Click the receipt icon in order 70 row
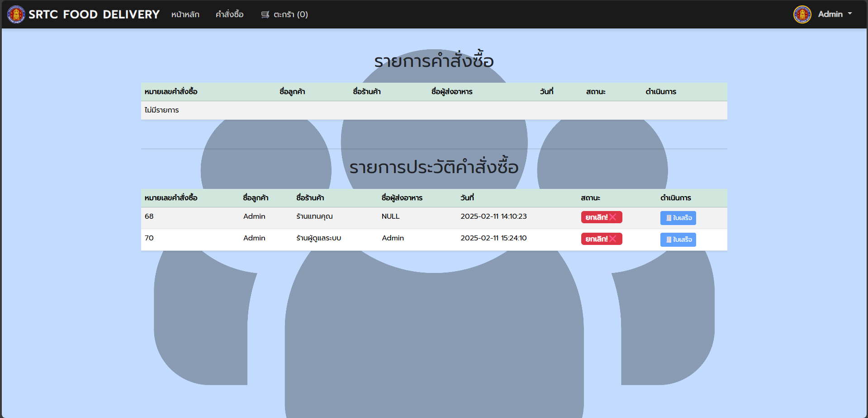 tap(669, 240)
